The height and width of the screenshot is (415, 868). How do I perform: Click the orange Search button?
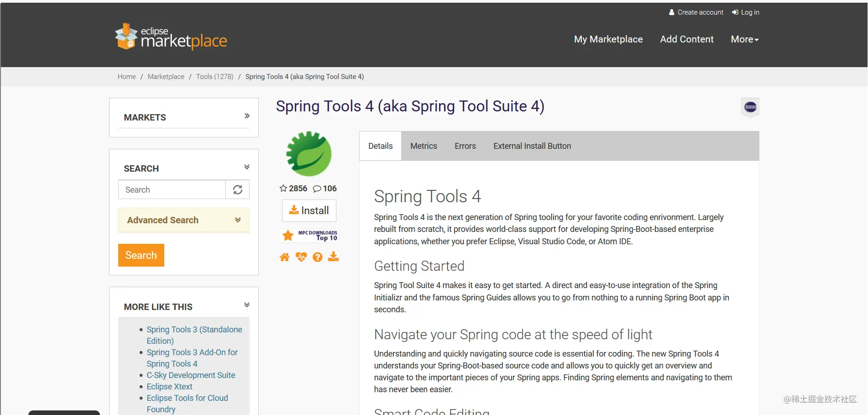pos(141,255)
